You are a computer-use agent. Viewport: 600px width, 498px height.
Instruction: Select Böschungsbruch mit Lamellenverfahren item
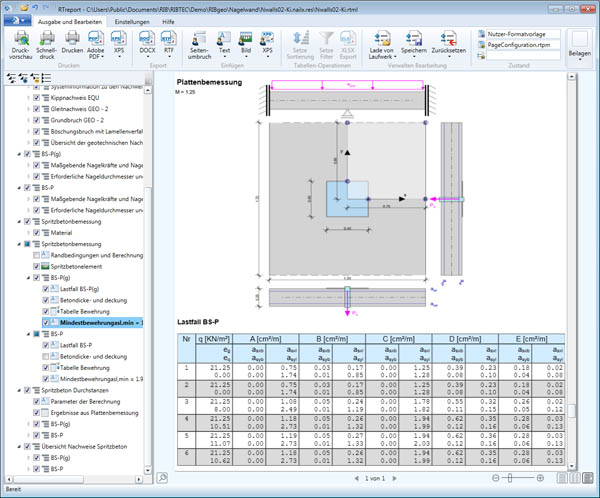coord(97,131)
